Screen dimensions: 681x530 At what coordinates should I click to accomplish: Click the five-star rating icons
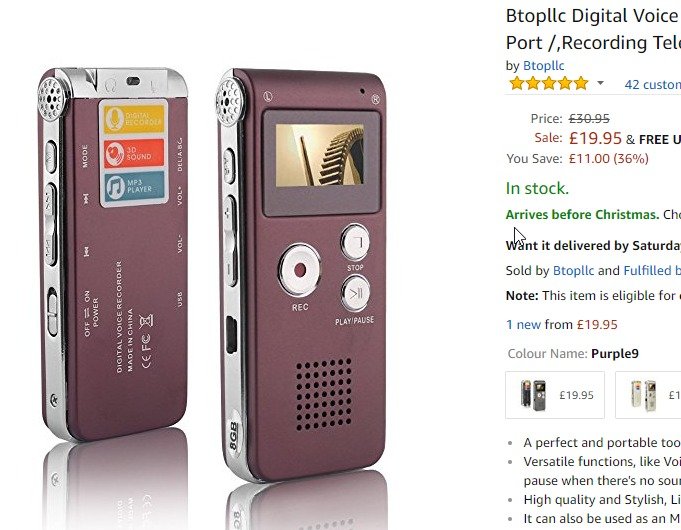549,83
